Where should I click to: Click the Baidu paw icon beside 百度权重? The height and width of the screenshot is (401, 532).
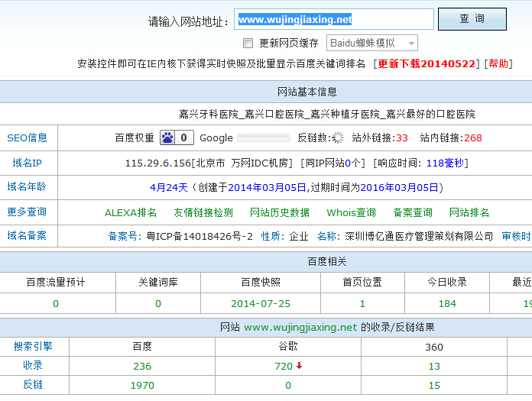[167, 137]
